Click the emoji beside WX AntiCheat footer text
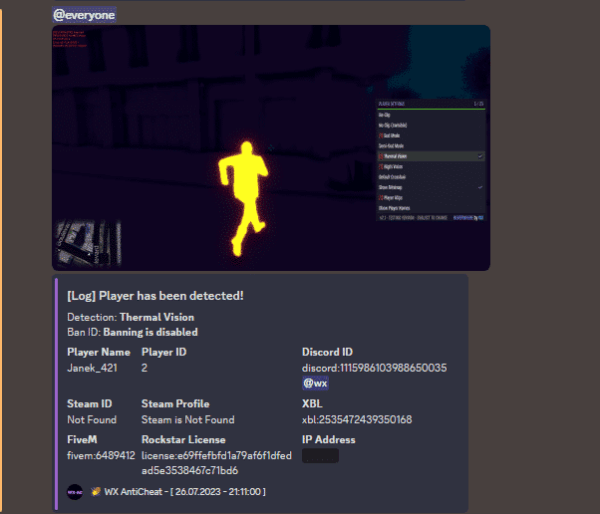Screen dimensions: 600x514 pyautogui.click(x=96, y=492)
